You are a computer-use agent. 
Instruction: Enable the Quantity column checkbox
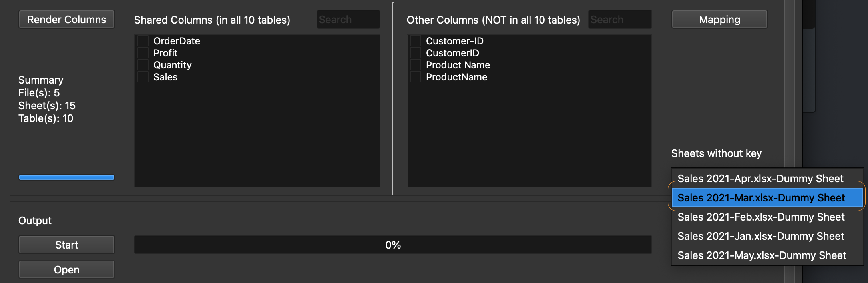(143, 65)
